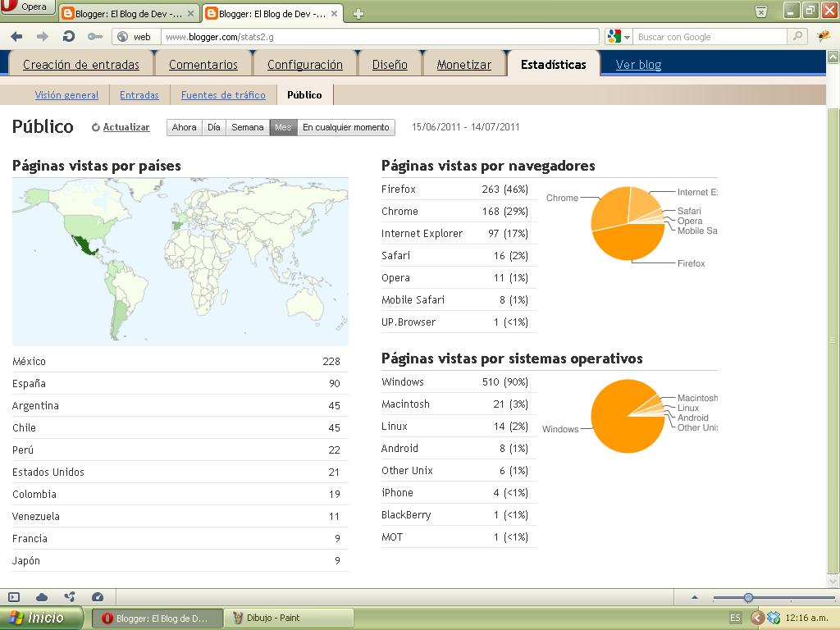840x630 pixels.
Task: Open Visión general stats subtab
Action: pyautogui.click(x=66, y=95)
